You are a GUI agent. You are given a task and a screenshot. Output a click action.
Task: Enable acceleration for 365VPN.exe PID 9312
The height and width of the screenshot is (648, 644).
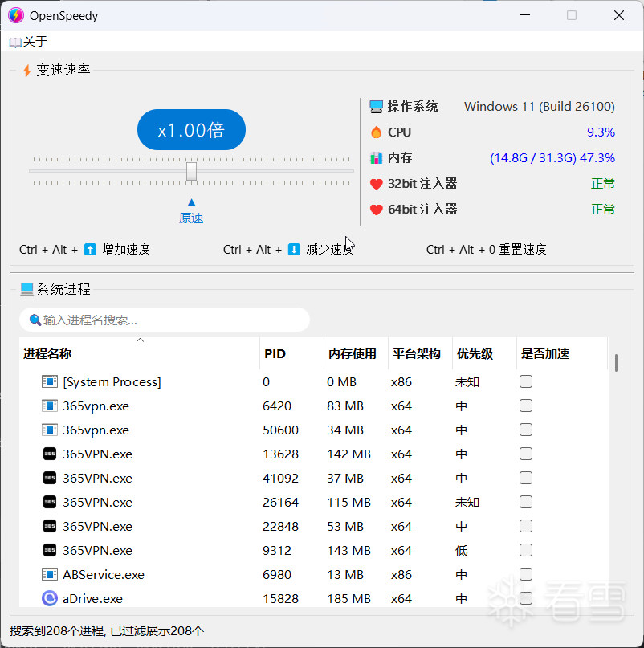click(x=526, y=550)
